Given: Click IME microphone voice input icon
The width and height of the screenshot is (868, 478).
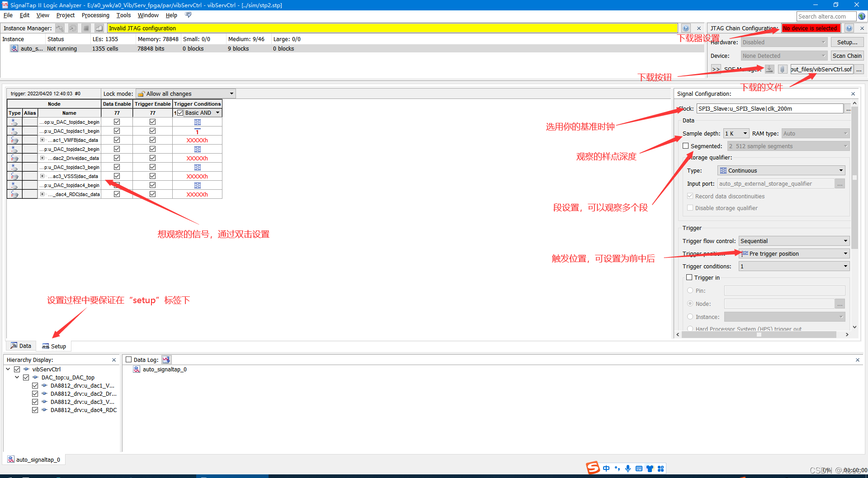Looking at the screenshot, I should [628, 469].
